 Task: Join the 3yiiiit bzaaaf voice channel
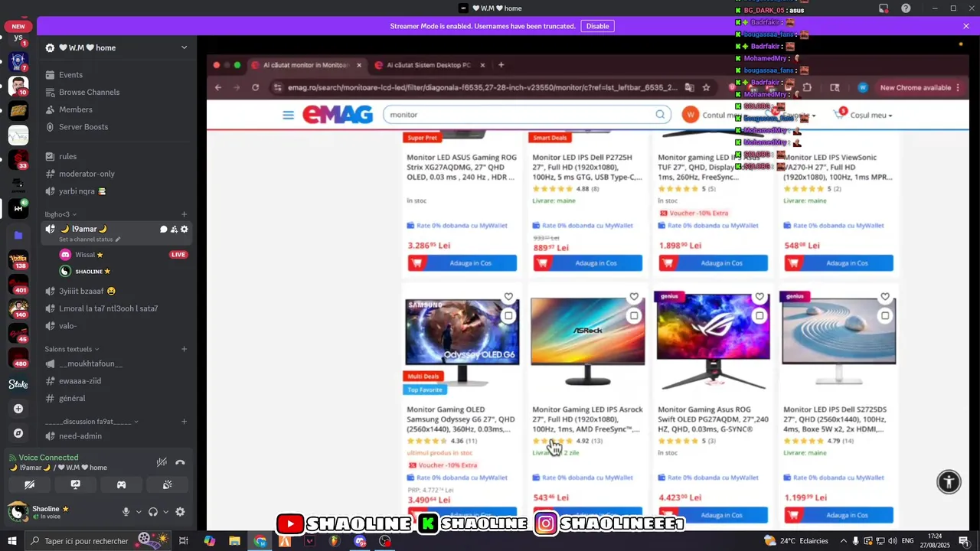click(116, 291)
